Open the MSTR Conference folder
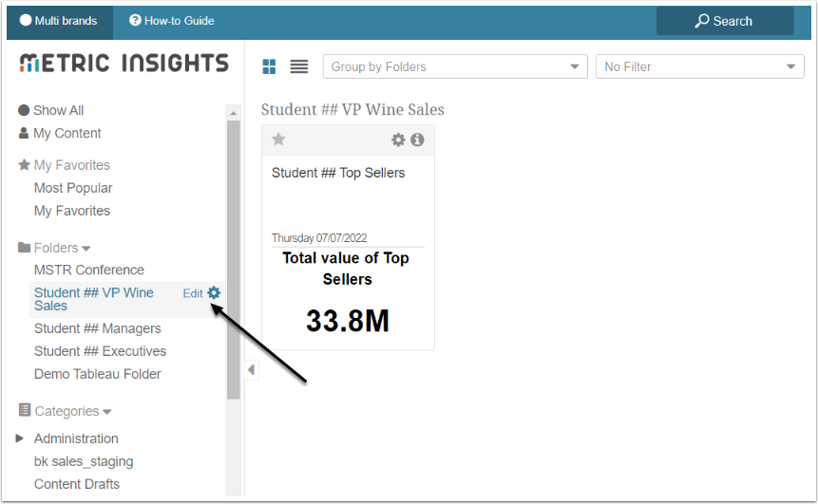Viewport: 818px width, 504px height. point(89,270)
